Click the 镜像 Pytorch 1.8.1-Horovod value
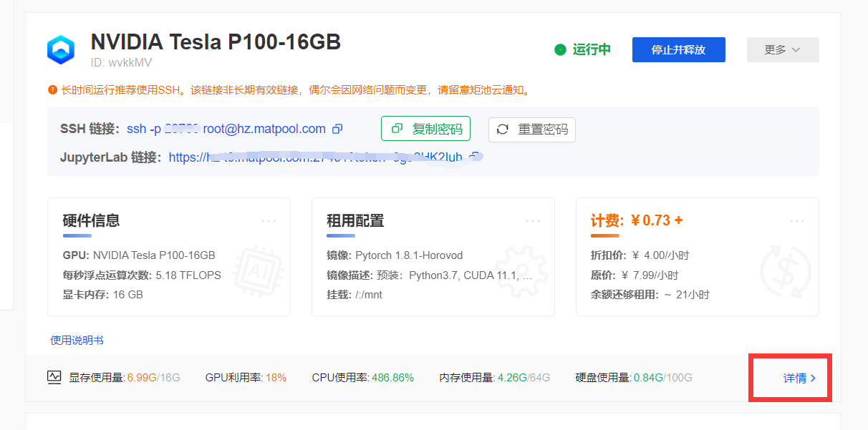Screen dimensions: 868x430 click(409, 255)
